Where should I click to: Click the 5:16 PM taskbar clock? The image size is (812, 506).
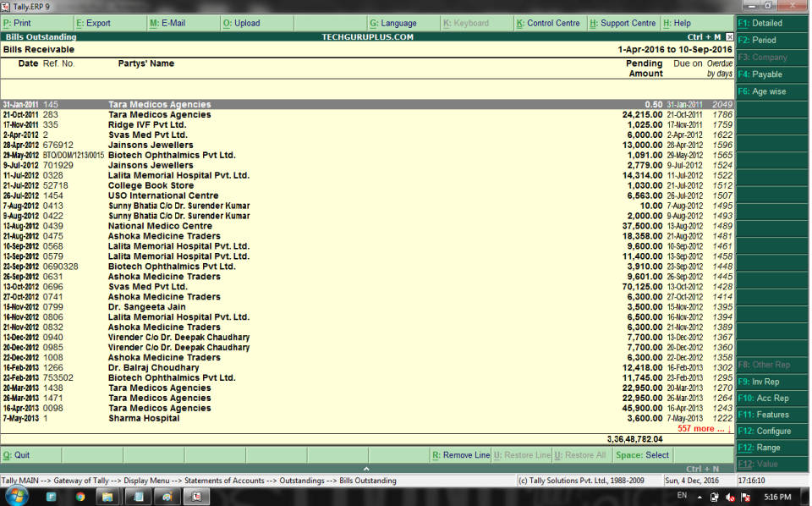(x=778, y=498)
